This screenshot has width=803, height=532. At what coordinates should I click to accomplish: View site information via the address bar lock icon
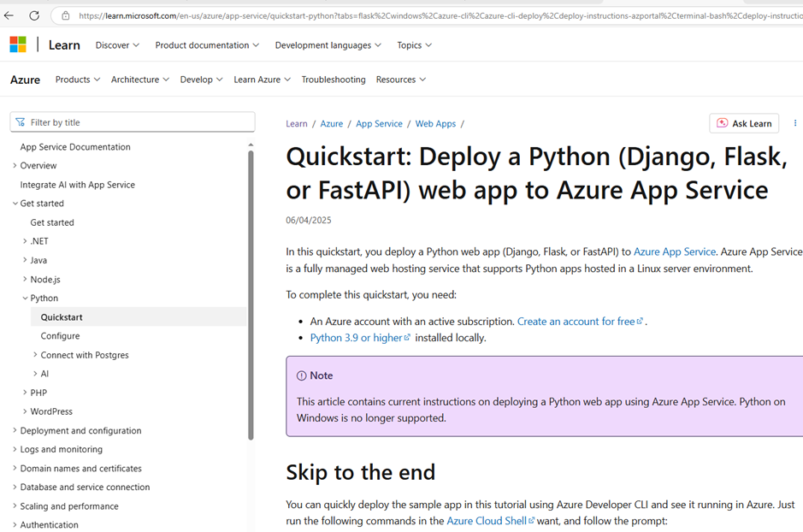66,16
